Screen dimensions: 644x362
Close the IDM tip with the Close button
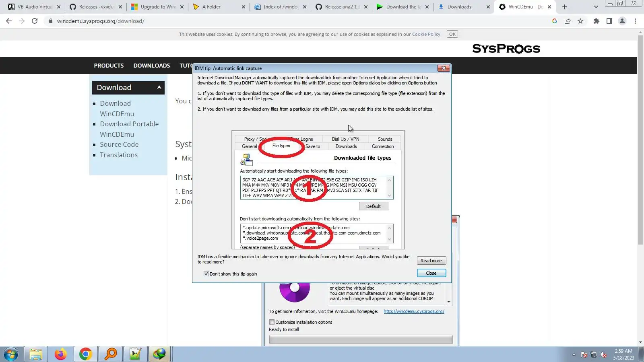(x=431, y=273)
